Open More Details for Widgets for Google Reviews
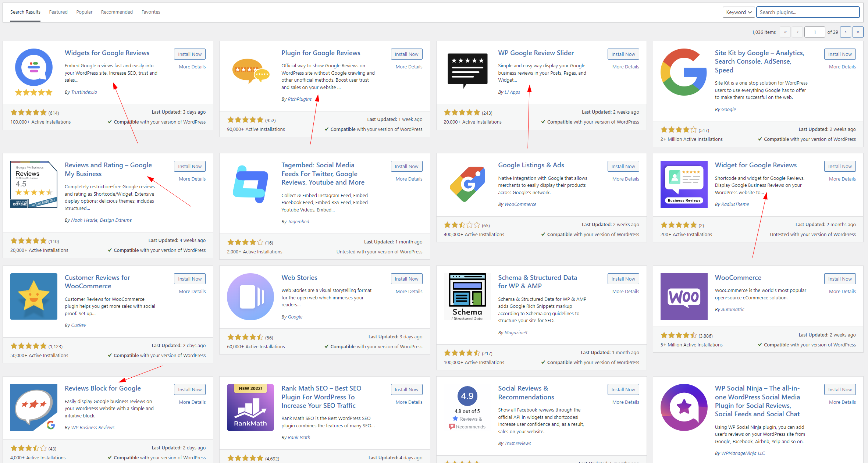This screenshot has height=463, width=868. 192,67
